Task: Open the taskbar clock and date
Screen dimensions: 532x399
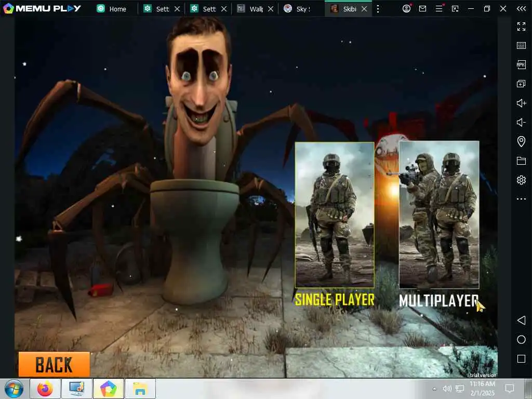Action: [482, 389]
